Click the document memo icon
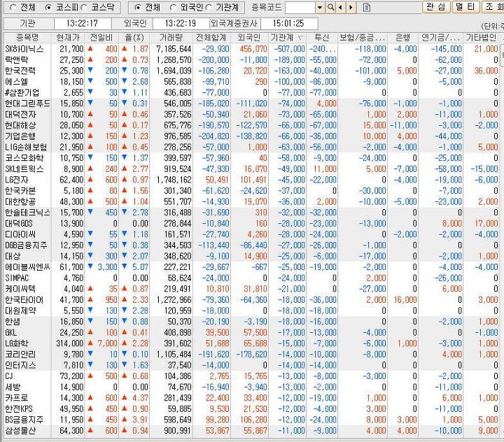This screenshot has height=442, width=504. click(366, 8)
